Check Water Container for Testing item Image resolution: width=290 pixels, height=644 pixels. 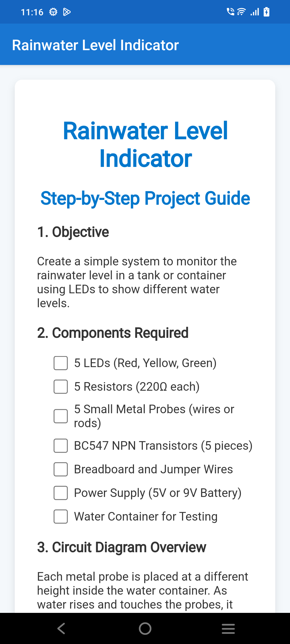click(61, 517)
